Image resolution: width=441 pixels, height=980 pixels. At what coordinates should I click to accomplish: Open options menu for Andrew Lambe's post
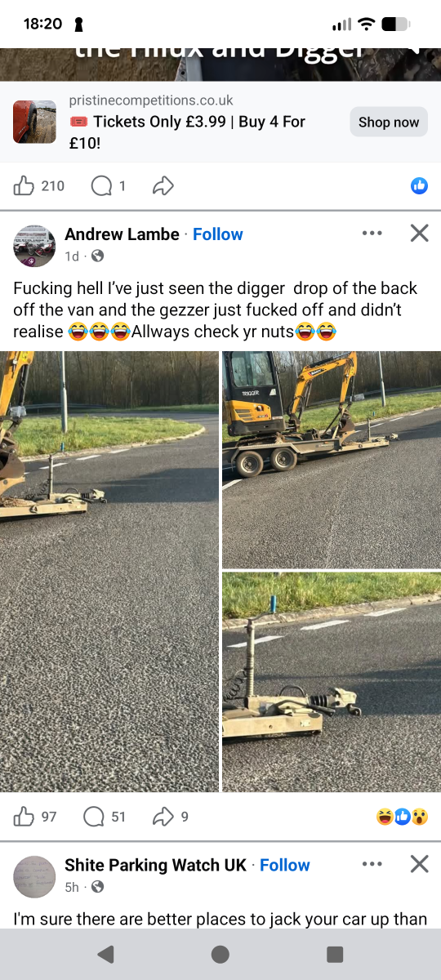372,234
